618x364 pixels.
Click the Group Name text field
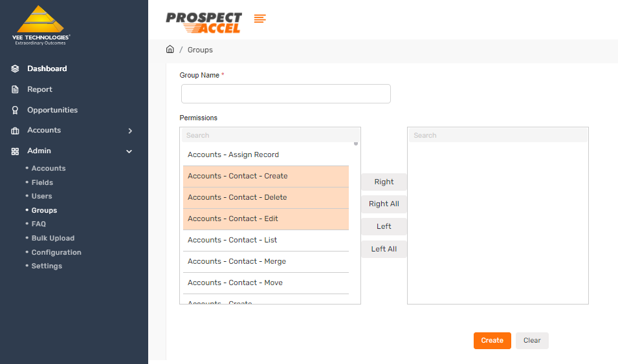coord(286,94)
